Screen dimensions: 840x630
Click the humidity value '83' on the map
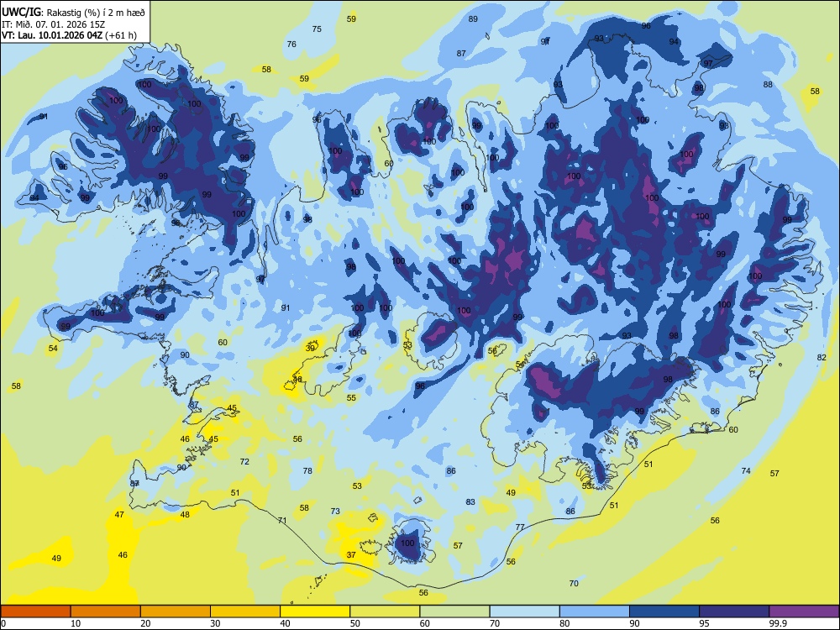coord(470,502)
